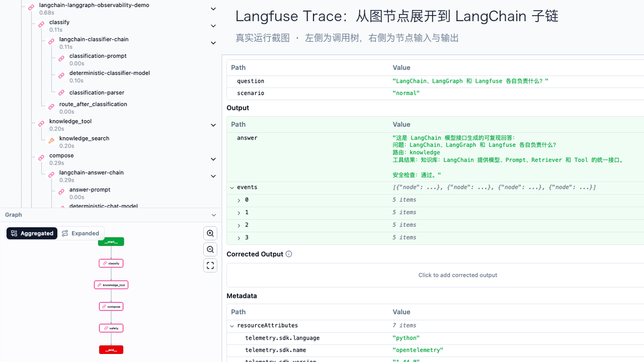Select the __start__ graph node
644x362 pixels.
coord(111,242)
